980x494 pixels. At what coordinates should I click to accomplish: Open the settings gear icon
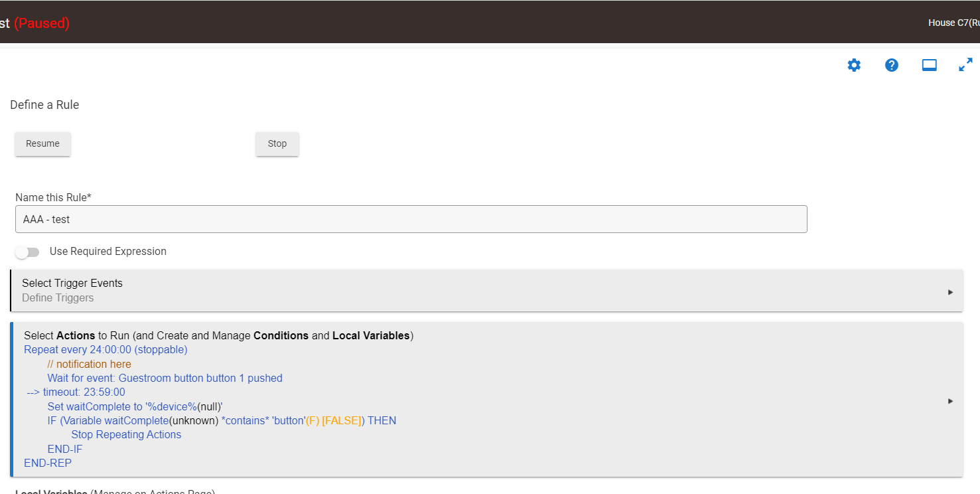(854, 65)
